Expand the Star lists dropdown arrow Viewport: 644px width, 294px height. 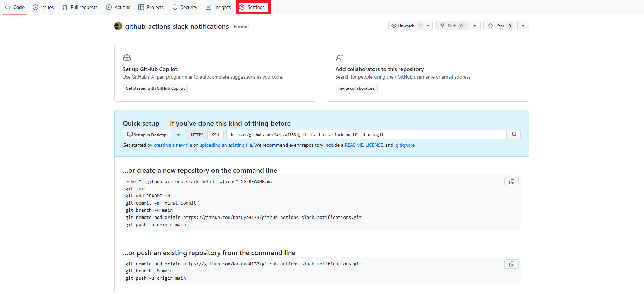click(x=523, y=26)
